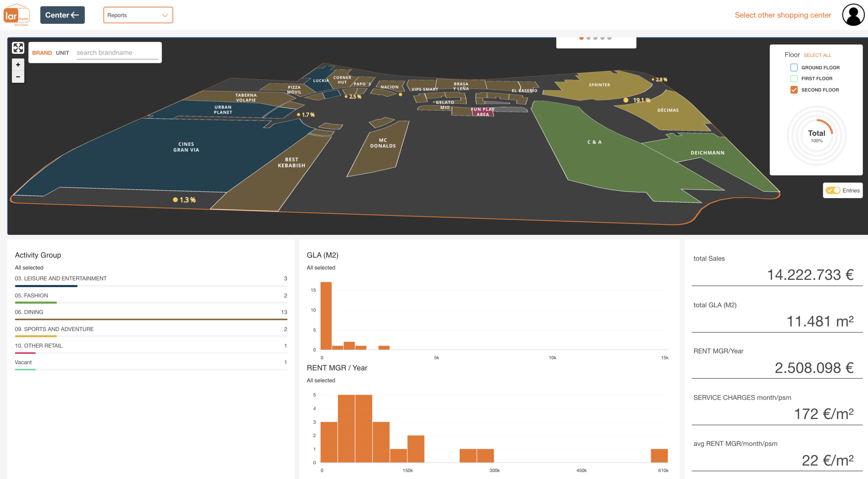Open the Reports dropdown
This screenshot has width=868, height=479.
point(138,15)
